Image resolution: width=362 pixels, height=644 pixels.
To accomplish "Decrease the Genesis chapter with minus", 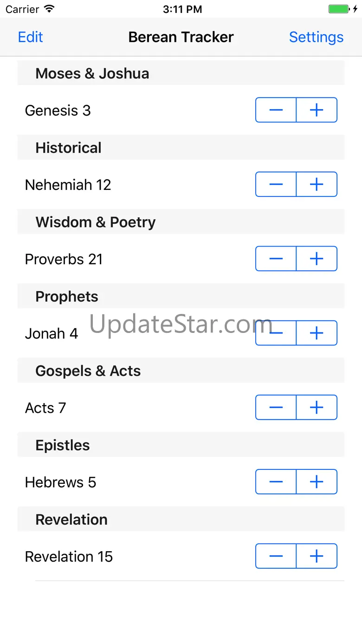I will [276, 110].
